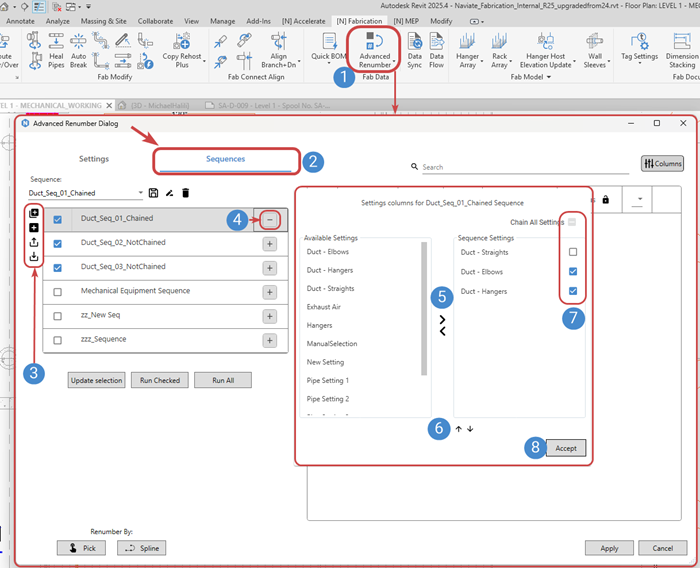Click the import sequence icon
The width and height of the screenshot is (700, 568).
(x=35, y=257)
